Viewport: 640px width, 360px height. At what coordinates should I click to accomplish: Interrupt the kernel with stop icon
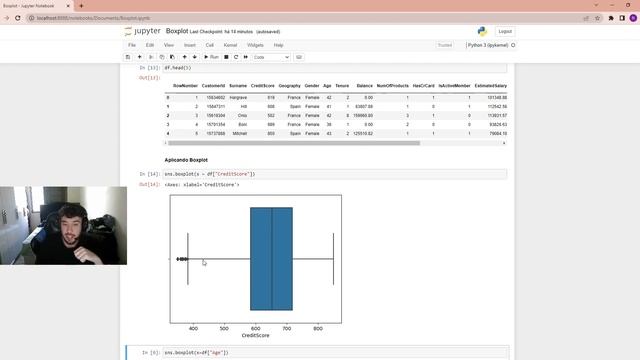click(226, 57)
